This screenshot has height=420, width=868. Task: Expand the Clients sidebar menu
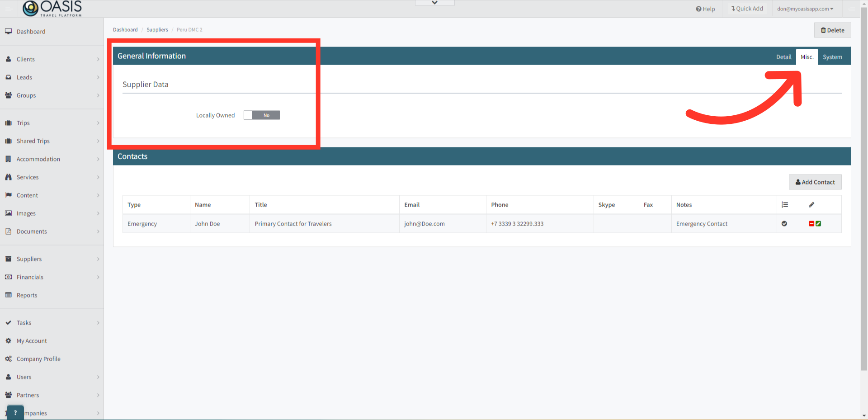tap(52, 59)
